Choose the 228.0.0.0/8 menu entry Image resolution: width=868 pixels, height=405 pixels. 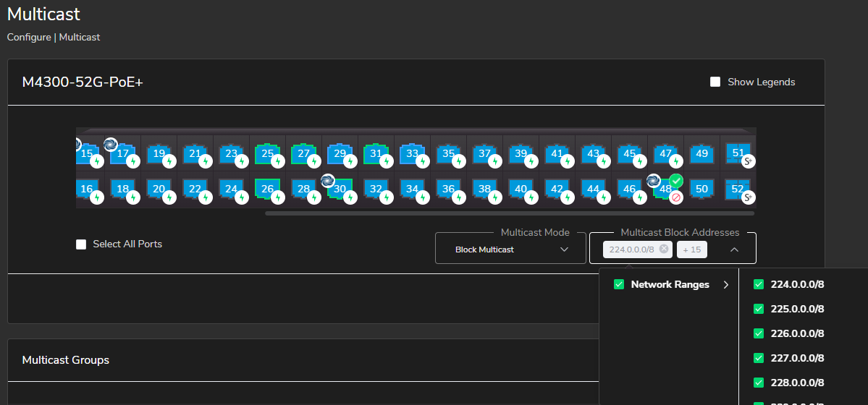797,383
